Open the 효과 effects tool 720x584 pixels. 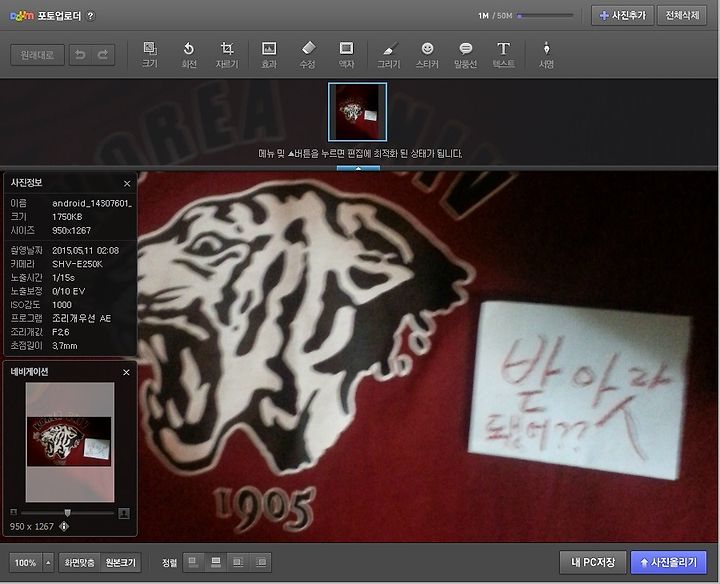pos(269,55)
